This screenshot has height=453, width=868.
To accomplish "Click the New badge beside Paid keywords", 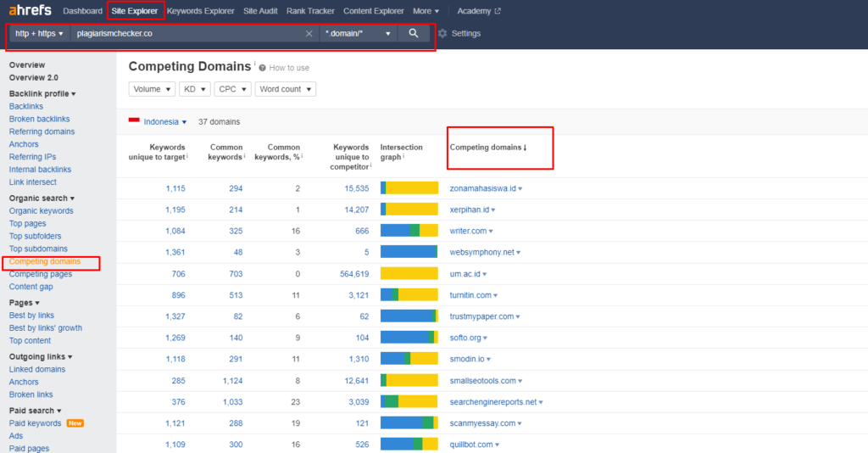I will click(x=75, y=423).
